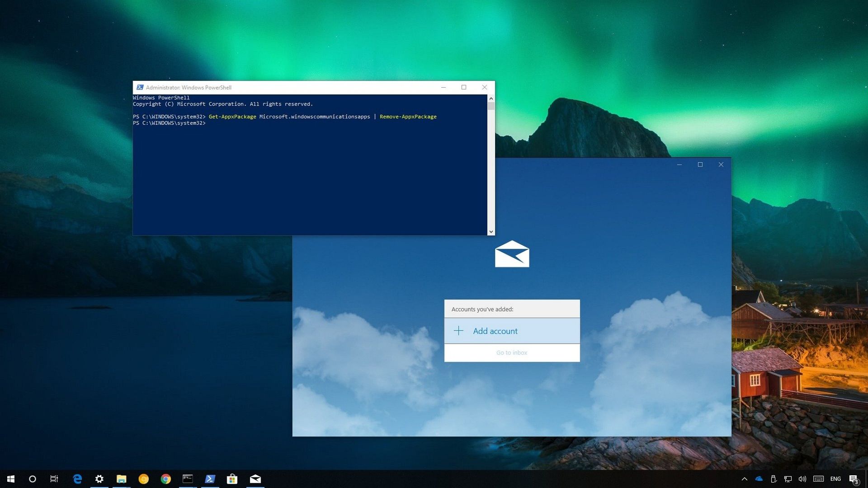
Task: Open the PowerShell window system menu icon
Action: click(140, 87)
